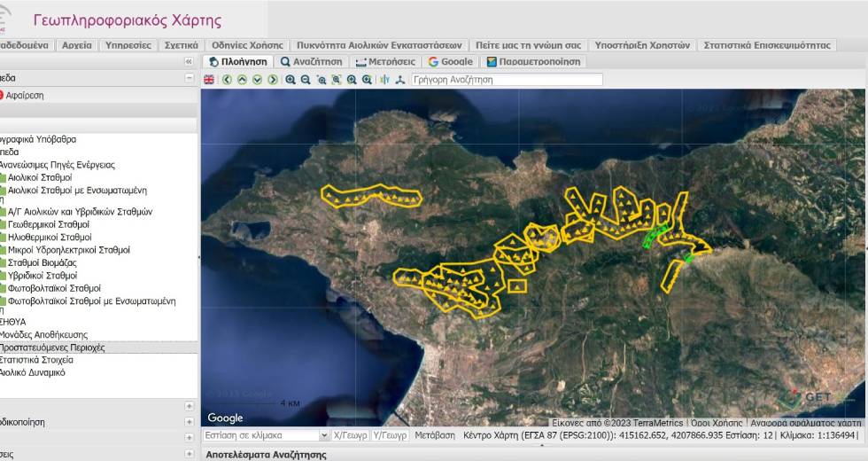Image resolution: width=868 pixels, height=461 pixels.
Task: Click the Y/Γεωγρ button
Action: tap(390, 435)
